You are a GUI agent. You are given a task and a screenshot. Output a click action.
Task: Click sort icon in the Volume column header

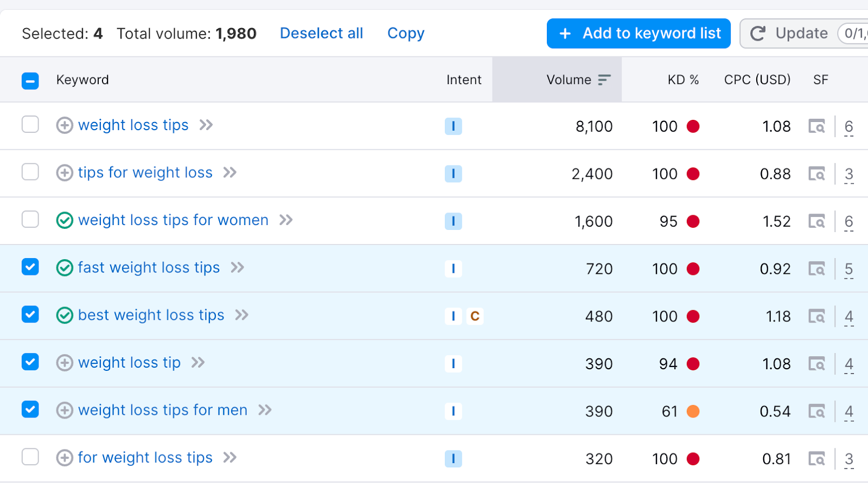point(603,80)
